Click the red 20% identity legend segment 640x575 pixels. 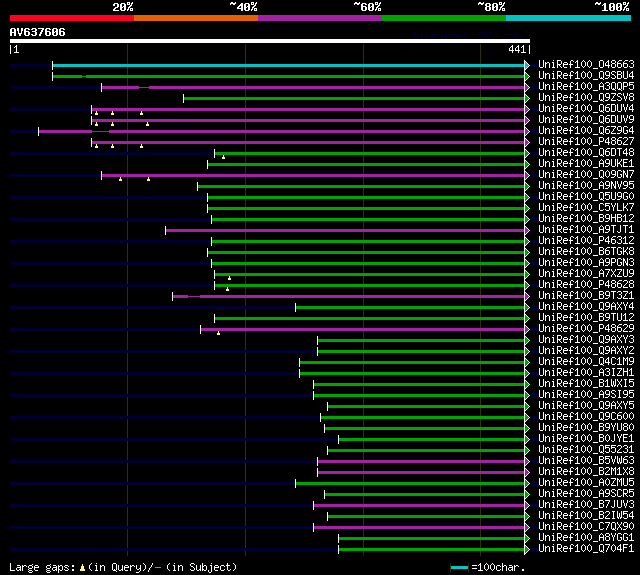72,18
